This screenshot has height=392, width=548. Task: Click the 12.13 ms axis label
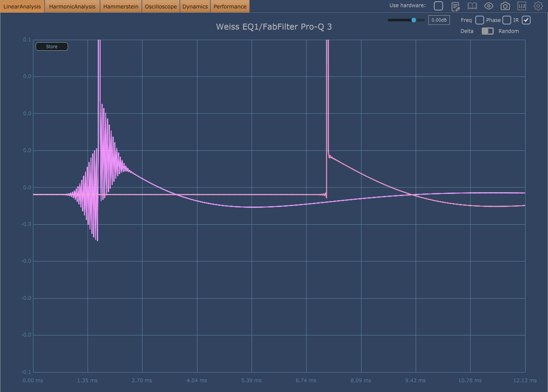[x=525, y=380]
